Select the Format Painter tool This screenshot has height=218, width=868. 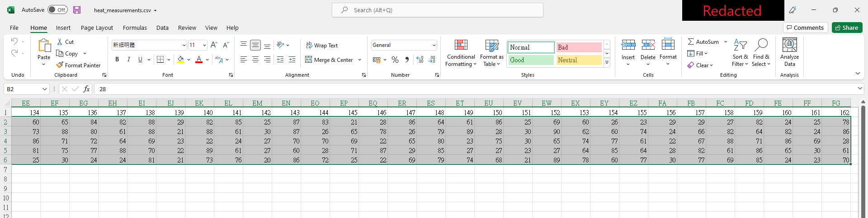pos(78,65)
